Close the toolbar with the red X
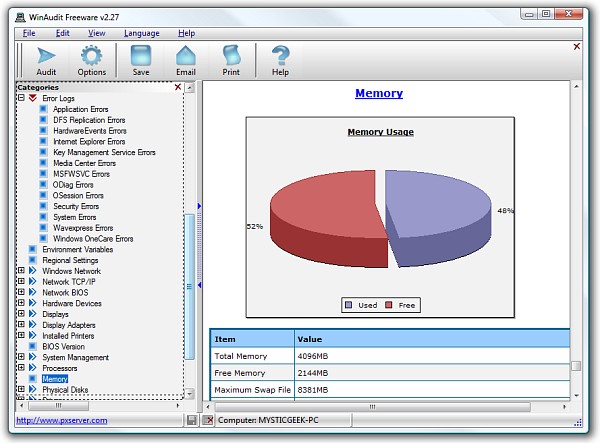This screenshot has height=443, width=600. tap(577, 47)
